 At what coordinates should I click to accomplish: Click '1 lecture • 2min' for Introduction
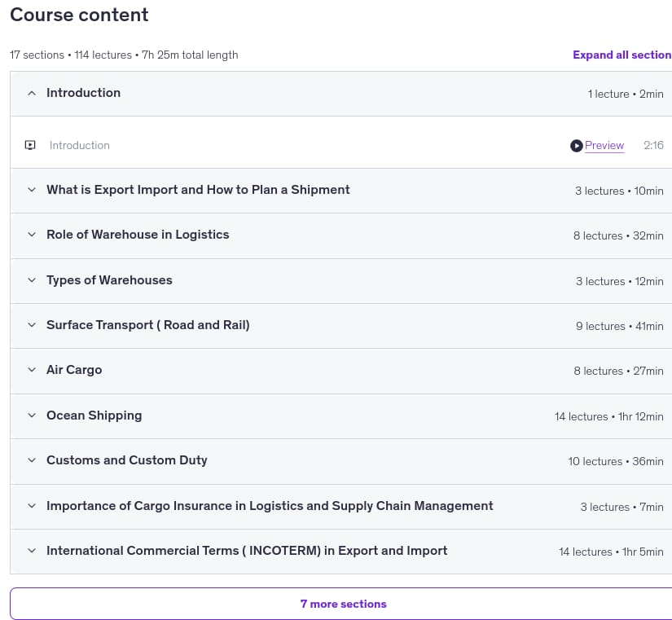pos(626,94)
